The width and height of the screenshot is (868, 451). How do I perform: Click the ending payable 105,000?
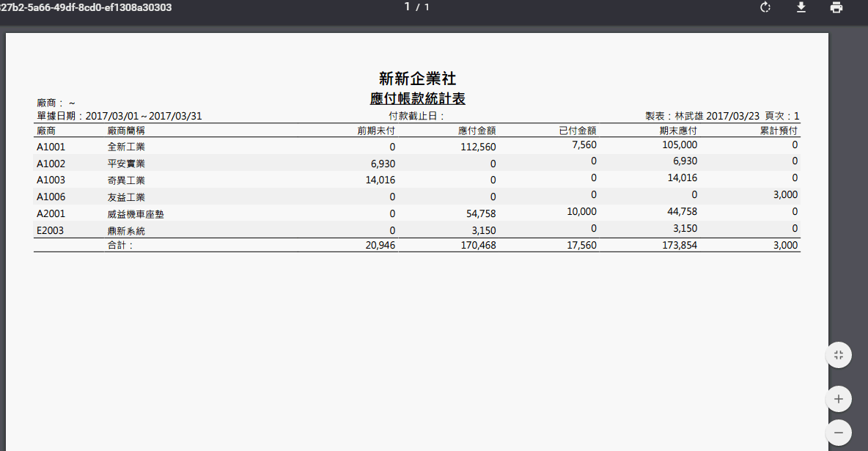tap(680, 144)
